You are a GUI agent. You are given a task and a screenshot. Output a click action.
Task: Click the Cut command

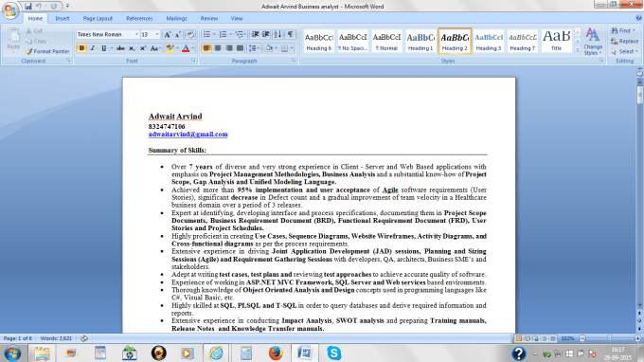tap(34, 31)
